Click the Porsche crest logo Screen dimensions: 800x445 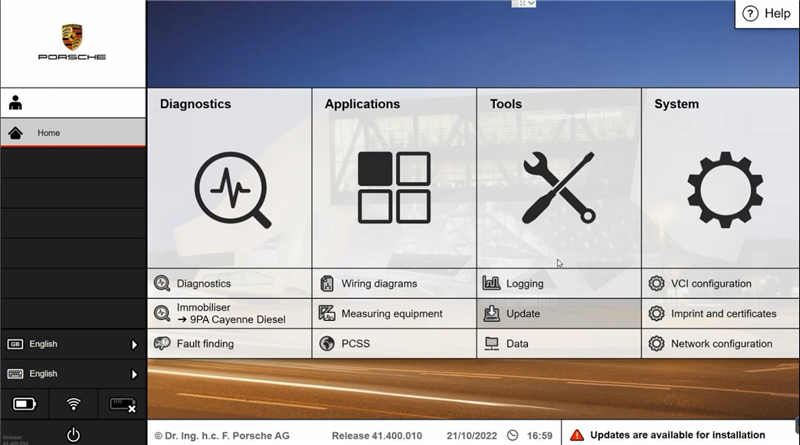pos(72,37)
